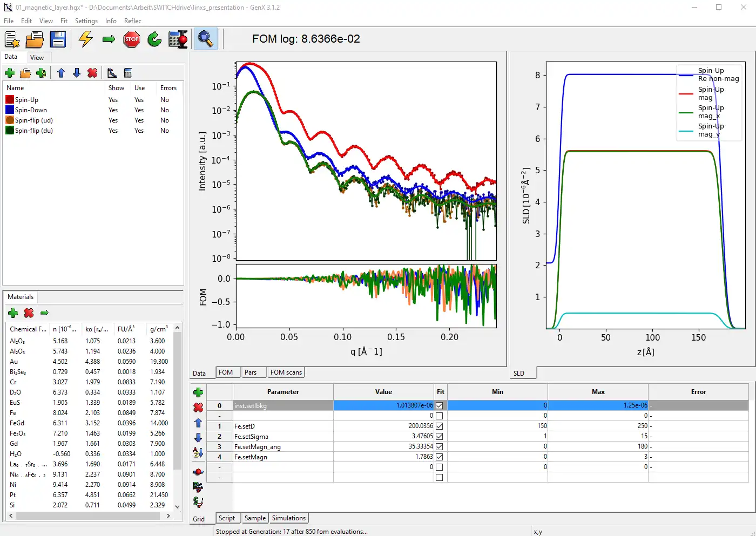Click the green circular restart fit icon

(x=154, y=39)
